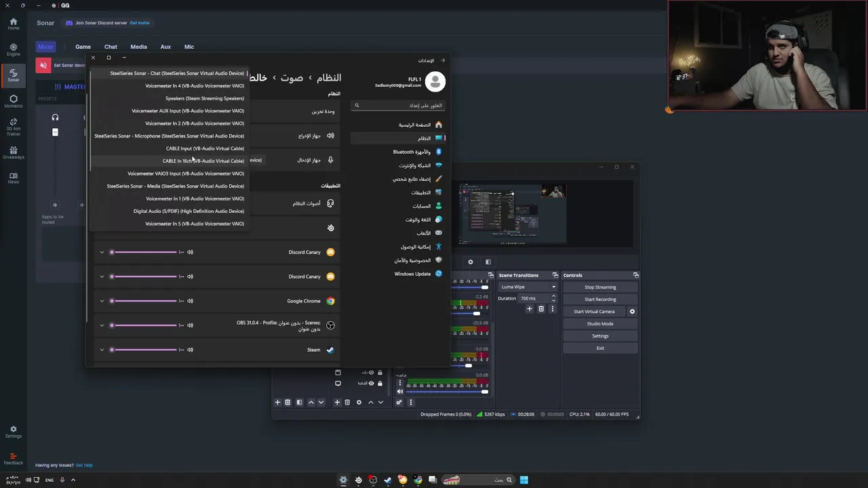
Task: Toggle the last OBS source's lock
Action: (380, 383)
